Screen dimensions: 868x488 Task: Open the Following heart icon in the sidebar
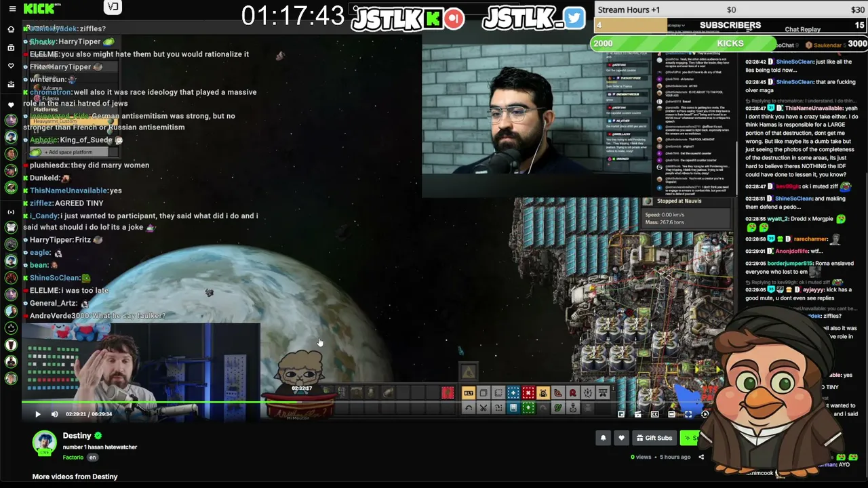[11, 66]
